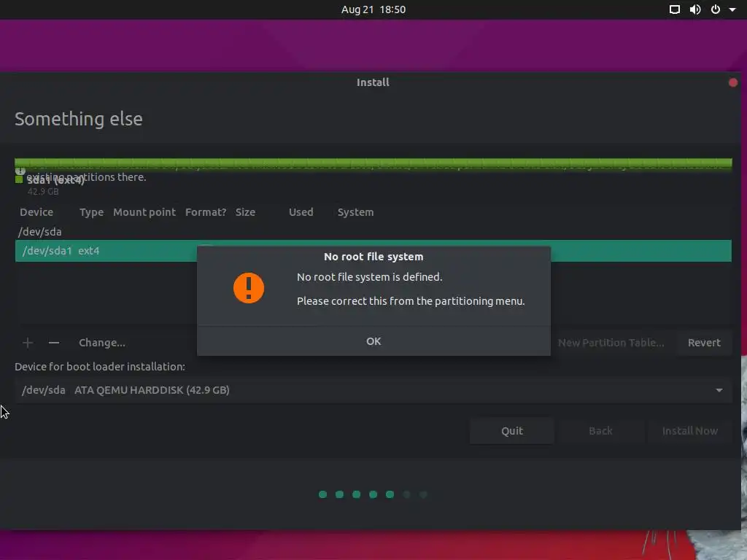The image size is (747, 560).
Task: Click the Used column header
Action: (x=301, y=212)
